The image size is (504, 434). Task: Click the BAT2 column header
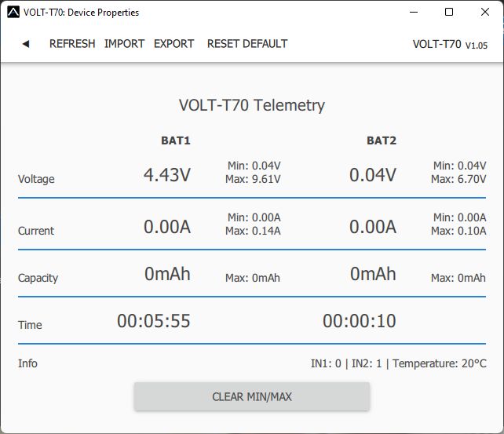[x=382, y=141]
